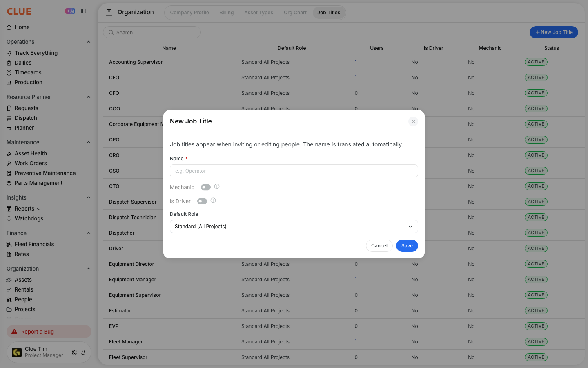The height and width of the screenshot is (368, 588).
Task: Open users count for Accounting Supervisor
Action: (x=356, y=62)
